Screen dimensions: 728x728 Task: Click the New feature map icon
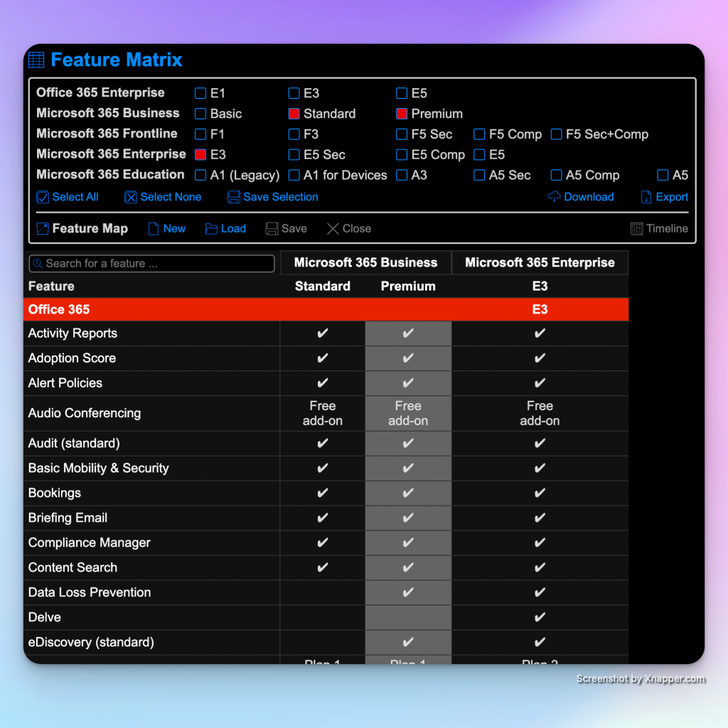pos(154,229)
